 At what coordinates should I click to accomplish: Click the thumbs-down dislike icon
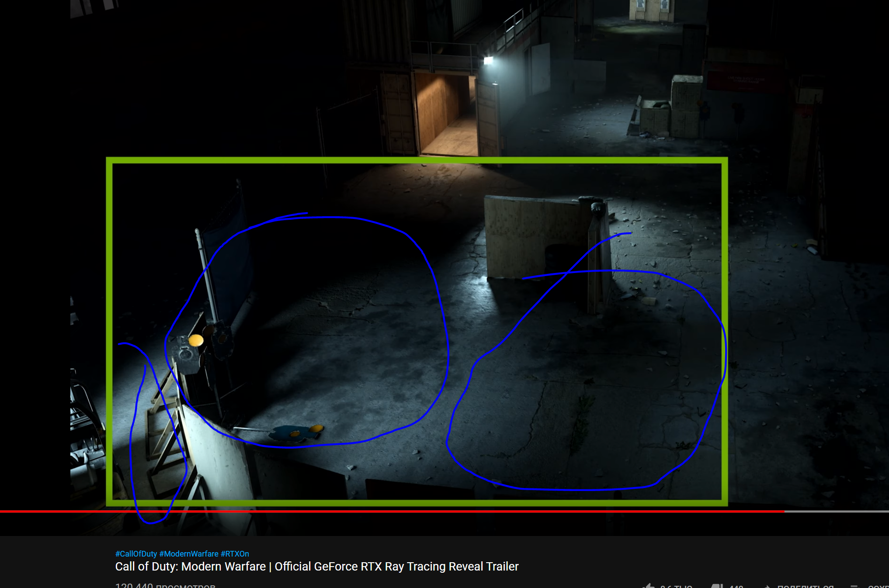tap(717, 586)
